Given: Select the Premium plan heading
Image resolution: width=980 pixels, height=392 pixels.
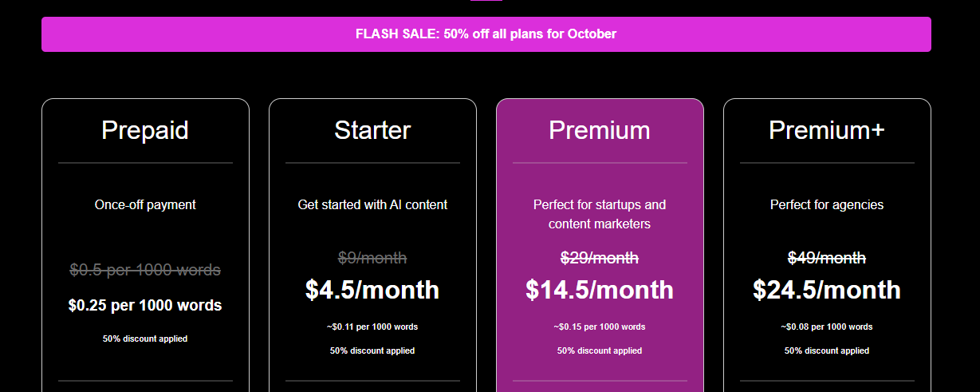Looking at the screenshot, I should pos(600,130).
